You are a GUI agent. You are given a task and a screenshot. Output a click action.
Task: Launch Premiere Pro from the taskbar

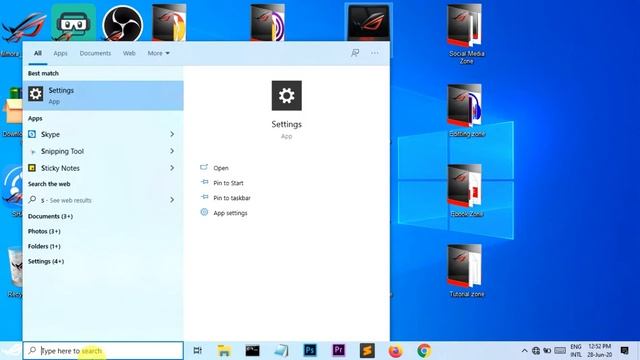[x=338, y=350]
